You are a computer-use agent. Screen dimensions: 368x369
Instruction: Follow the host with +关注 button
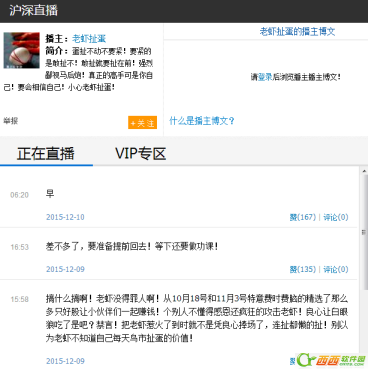point(142,123)
